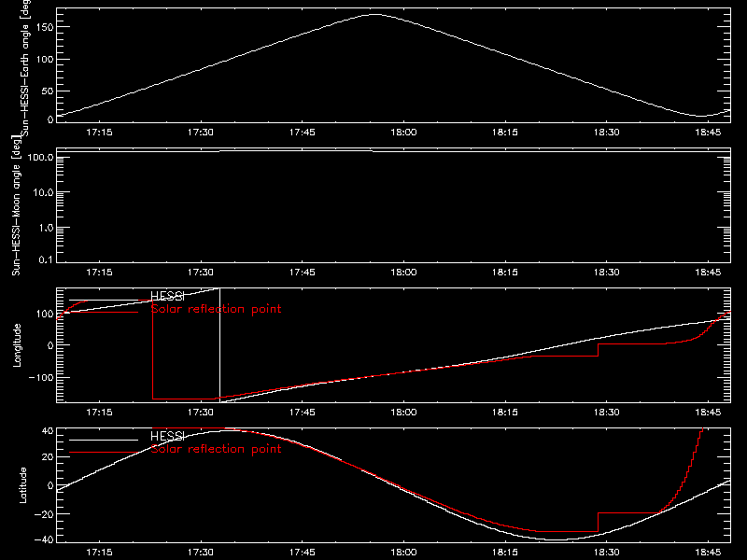Viewport: 747px width, 560px height.
Task: Click the red step jump in the Latitude plot
Action: coord(598,523)
